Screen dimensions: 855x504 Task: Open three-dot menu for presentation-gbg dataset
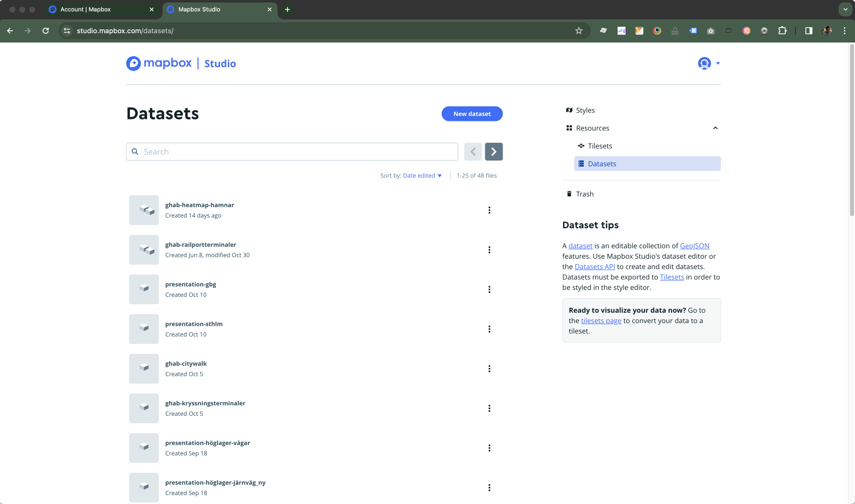[489, 289]
